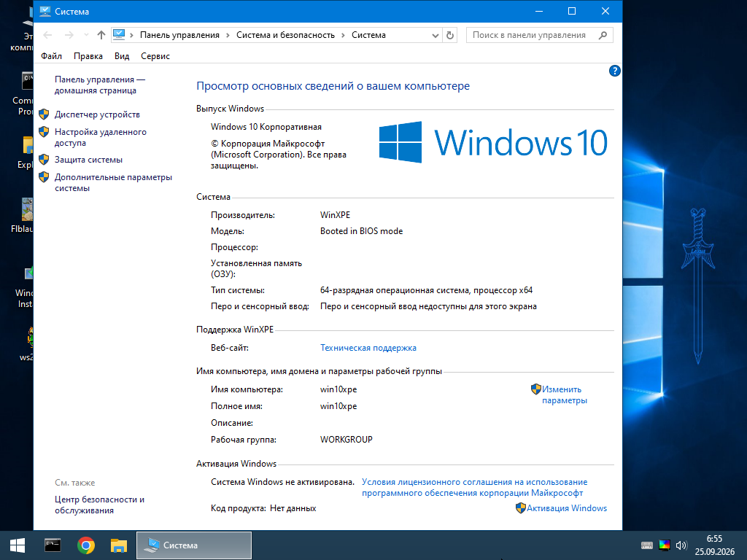Open the Вид menu
The image size is (747, 560).
point(122,55)
